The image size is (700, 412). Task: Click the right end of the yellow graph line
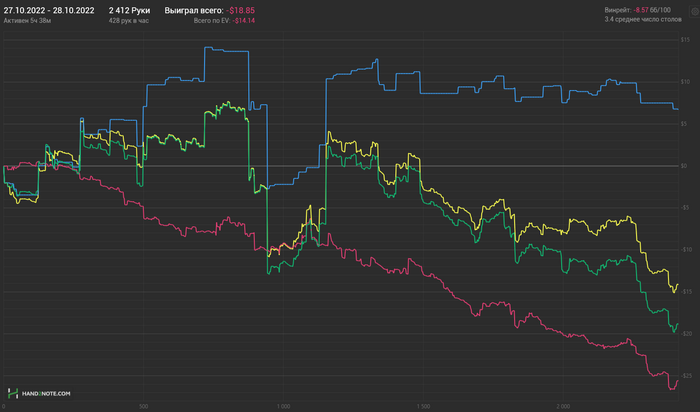(677, 285)
